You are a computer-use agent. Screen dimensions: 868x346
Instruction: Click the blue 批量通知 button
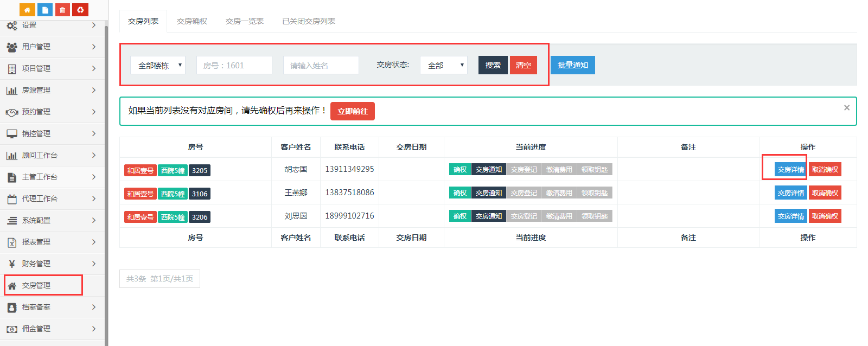573,65
